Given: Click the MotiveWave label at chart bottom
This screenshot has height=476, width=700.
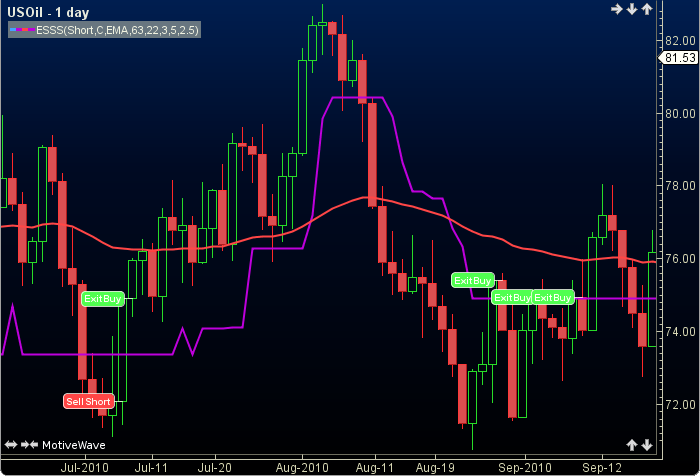Looking at the screenshot, I should [74, 445].
